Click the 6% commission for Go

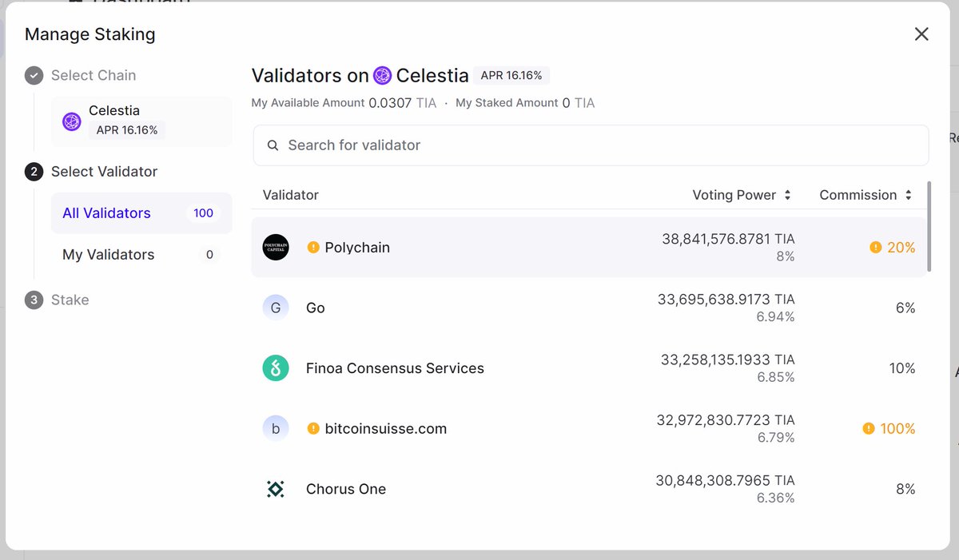pyautogui.click(x=905, y=308)
